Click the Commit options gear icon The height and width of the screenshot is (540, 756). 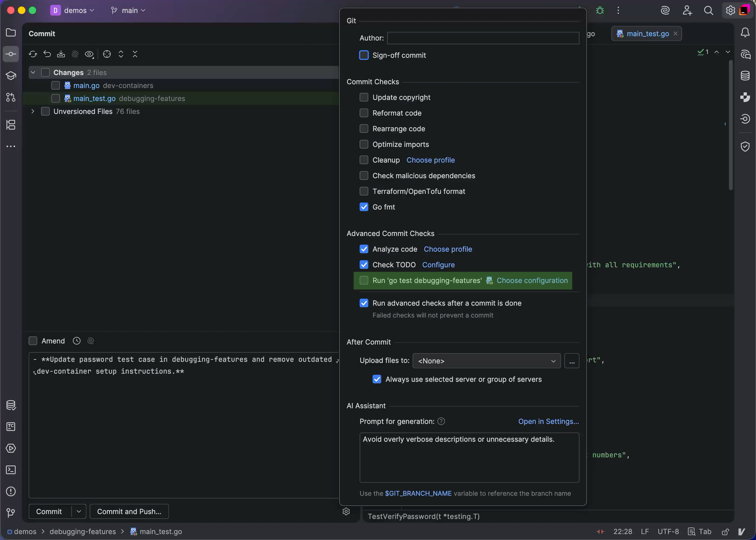[x=346, y=511]
